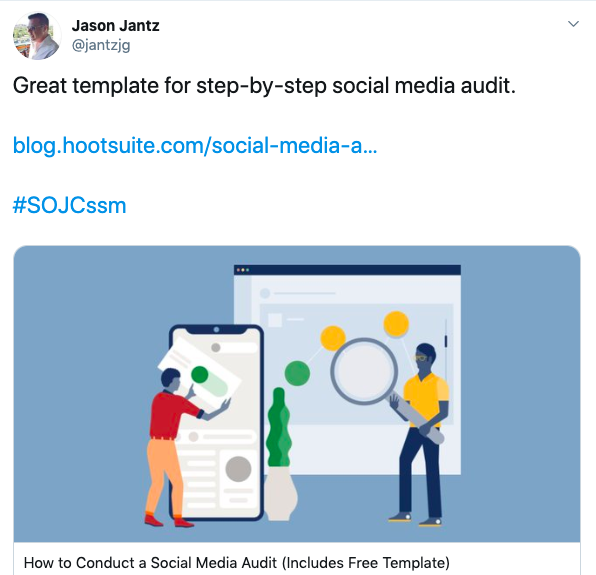Click the dark navy title bar of the illustrated window
Screen dimensions: 596x575
pos(347,270)
